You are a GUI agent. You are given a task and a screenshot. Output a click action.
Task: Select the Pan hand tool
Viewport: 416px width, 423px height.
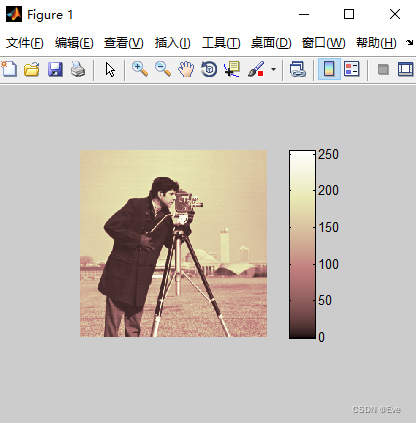pos(186,69)
